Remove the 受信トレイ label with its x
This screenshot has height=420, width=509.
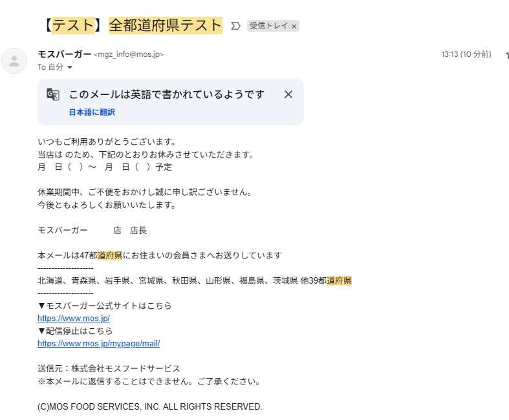294,26
